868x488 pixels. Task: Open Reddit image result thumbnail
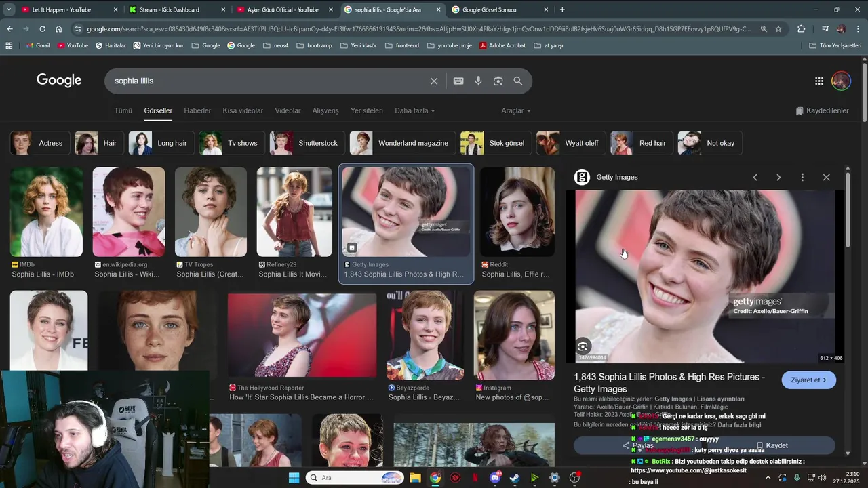[517, 212]
